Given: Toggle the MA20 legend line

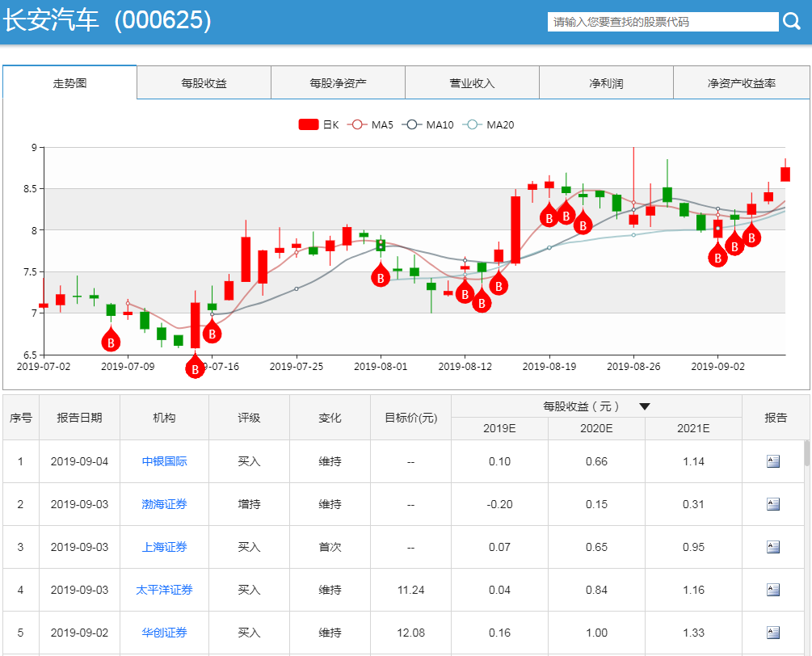Looking at the screenshot, I should tap(488, 124).
